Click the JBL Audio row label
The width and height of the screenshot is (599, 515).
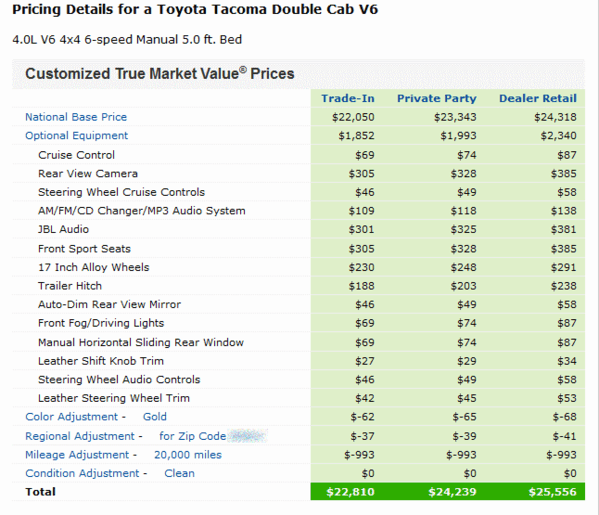[x=63, y=229]
